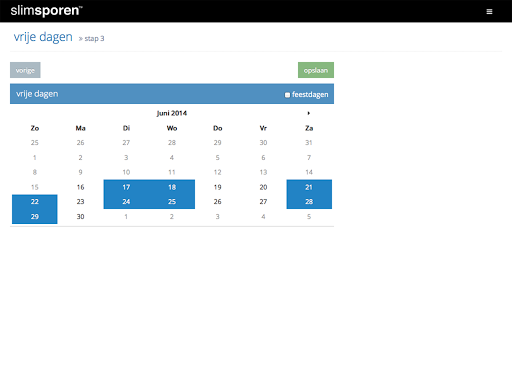Image resolution: width=512 pixels, height=384 pixels.
Task: Toggle day 22 selection off
Action: point(35,202)
